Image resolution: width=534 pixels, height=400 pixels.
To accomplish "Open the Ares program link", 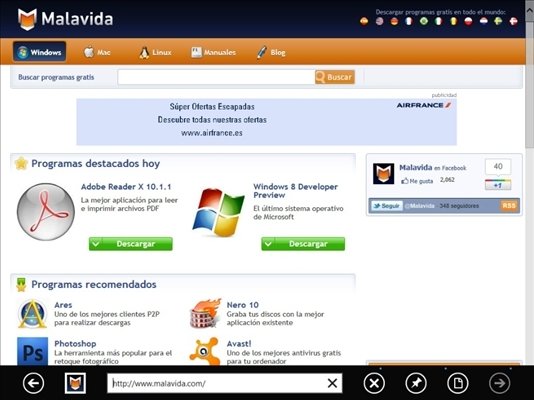I will point(63,305).
